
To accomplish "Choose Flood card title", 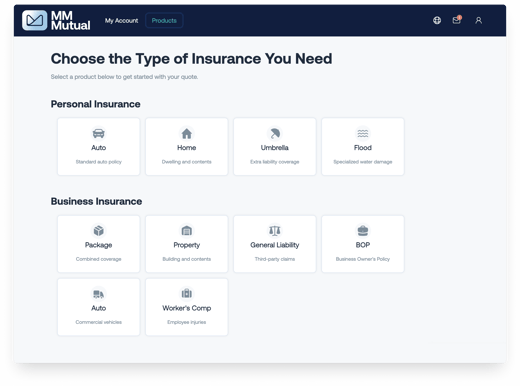I will (363, 148).
